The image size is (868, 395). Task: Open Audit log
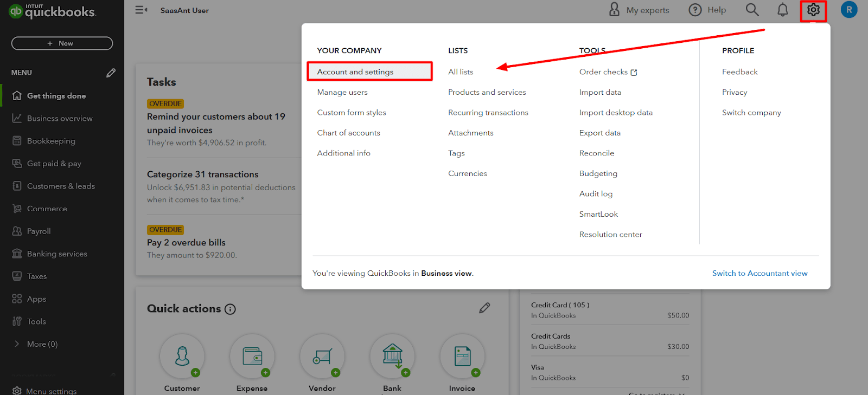(596, 194)
